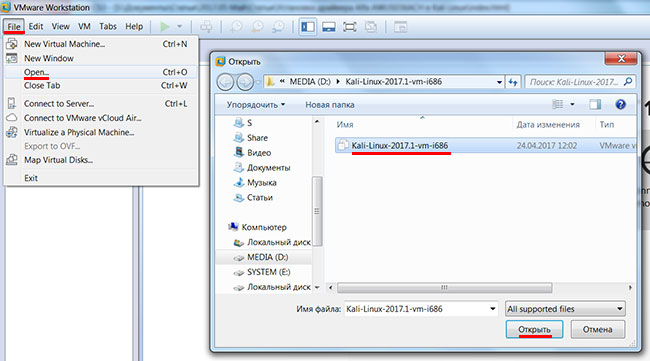Click the Новая папка button
This screenshot has height=361, width=650.
(330, 105)
